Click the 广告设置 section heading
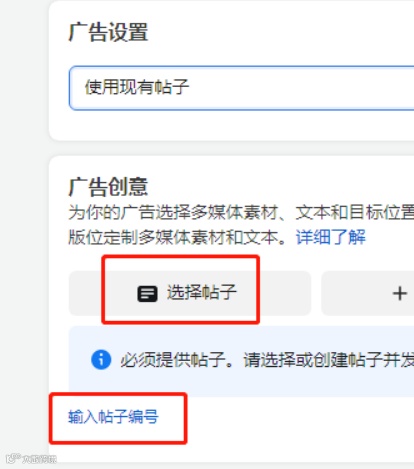Screen dimensions: 414x469 click(x=108, y=32)
